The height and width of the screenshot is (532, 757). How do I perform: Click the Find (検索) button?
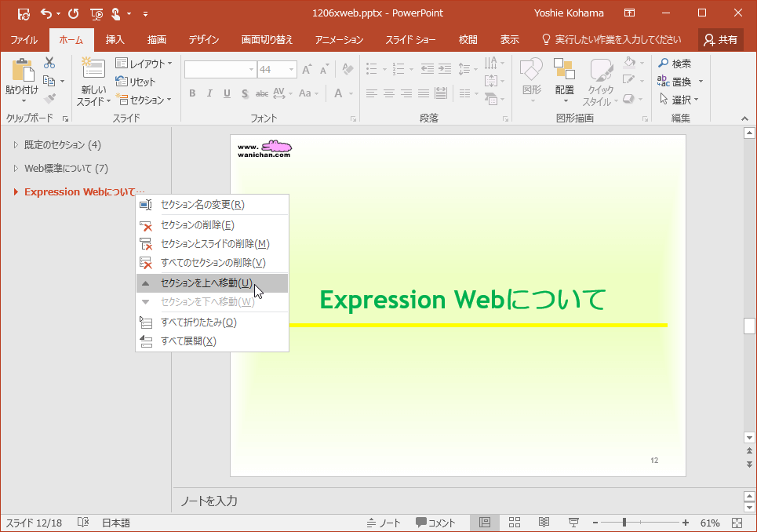675,64
